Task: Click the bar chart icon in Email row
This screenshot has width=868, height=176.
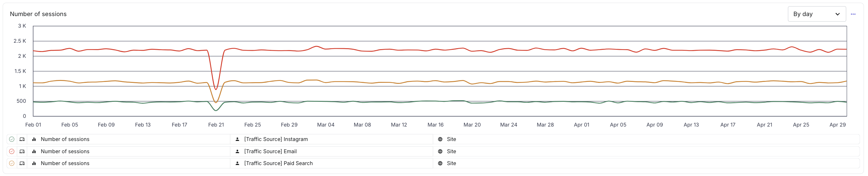Action: click(x=34, y=152)
